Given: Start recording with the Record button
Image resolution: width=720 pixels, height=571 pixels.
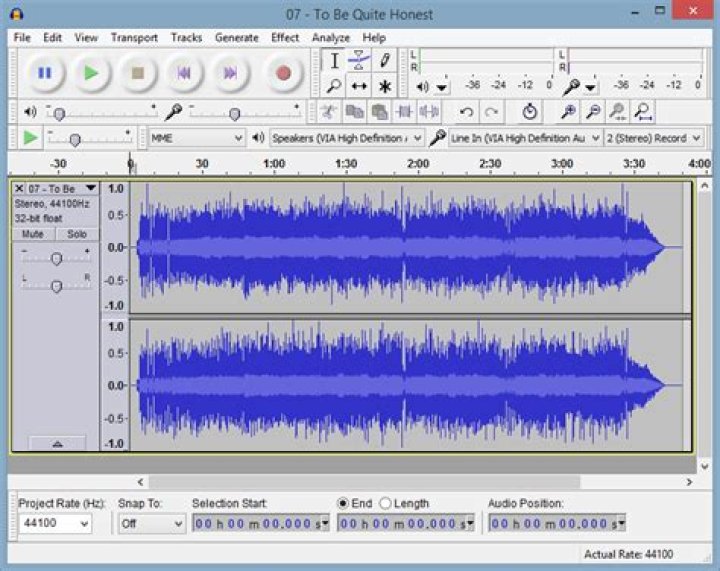Looking at the screenshot, I should coord(283,73).
